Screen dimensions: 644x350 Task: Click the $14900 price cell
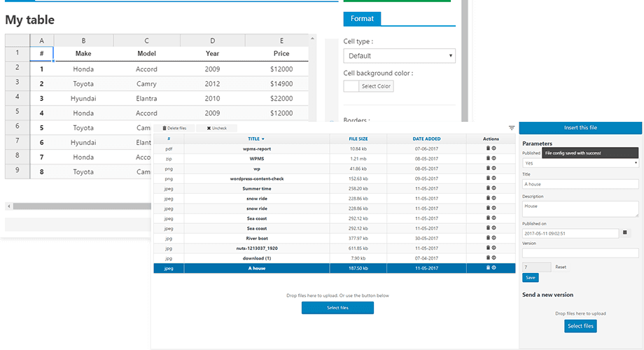click(x=281, y=84)
